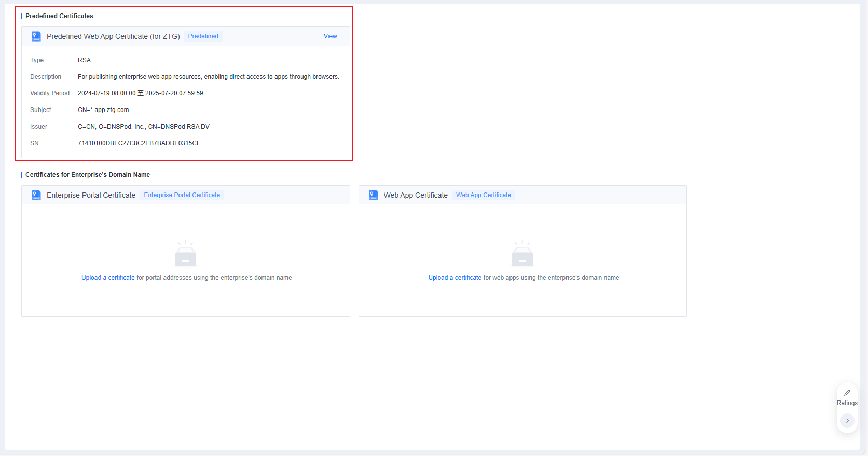Click the Predefined Web App Certificate (for ZTG) title
Image resolution: width=868 pixels, height=456 pixels.
(x=113, y=36)
